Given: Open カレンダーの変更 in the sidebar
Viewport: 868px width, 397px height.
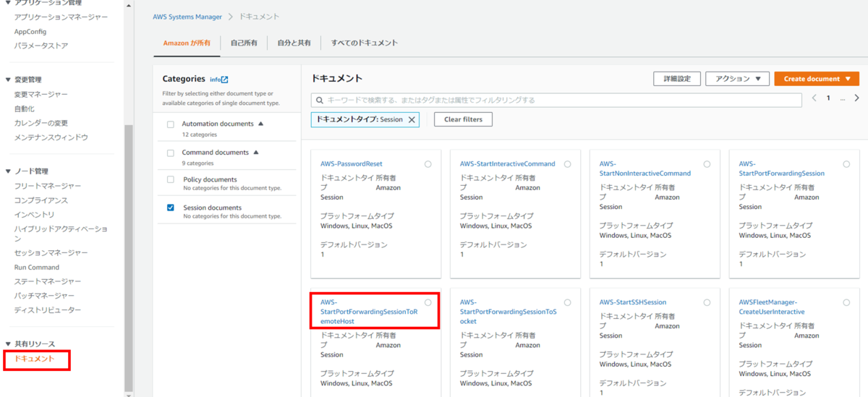Looking at the screenshot, I should click(41, 123).
